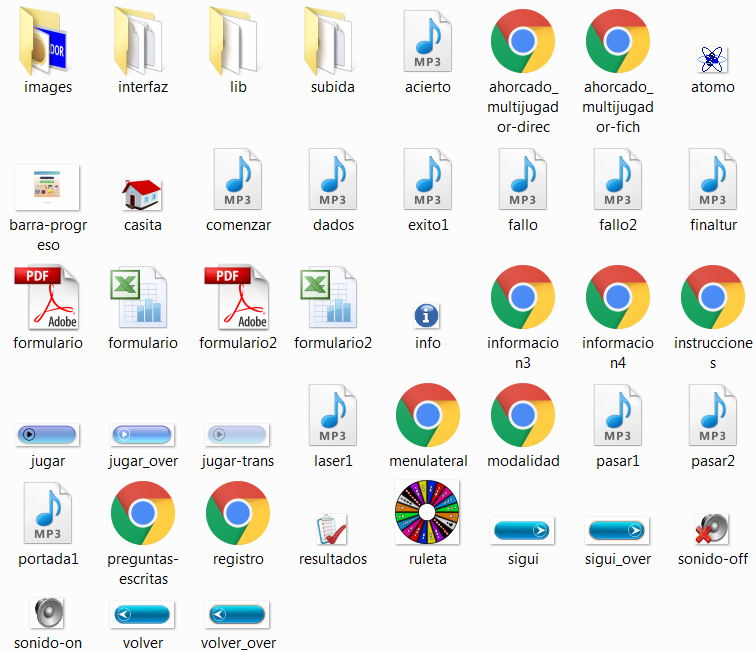Select the ruleta wheel image file
This screenshot has height=651, width=756.
coord(427,512)
